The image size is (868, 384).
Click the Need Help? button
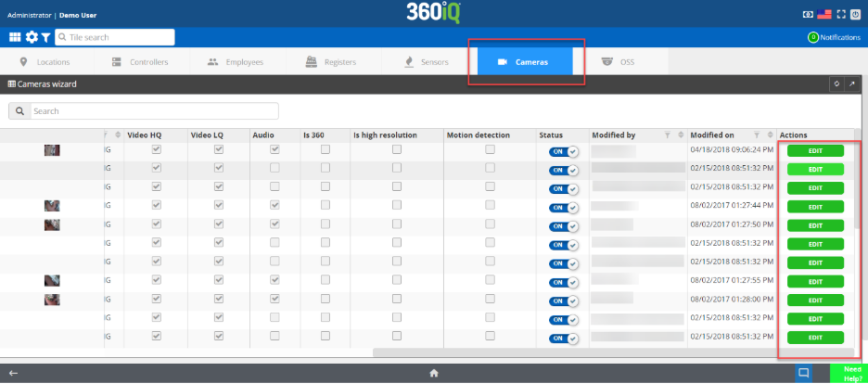pyautogui.click(x=847, y=373)
